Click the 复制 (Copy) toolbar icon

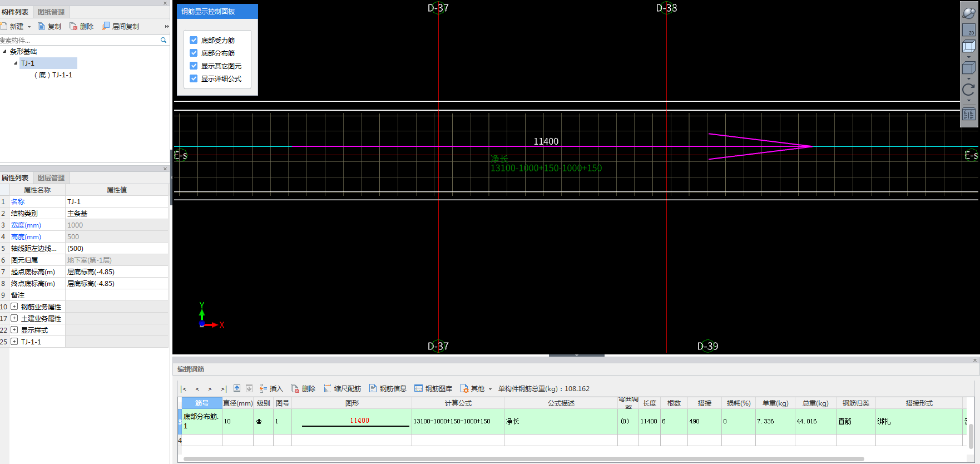[41, 26]
